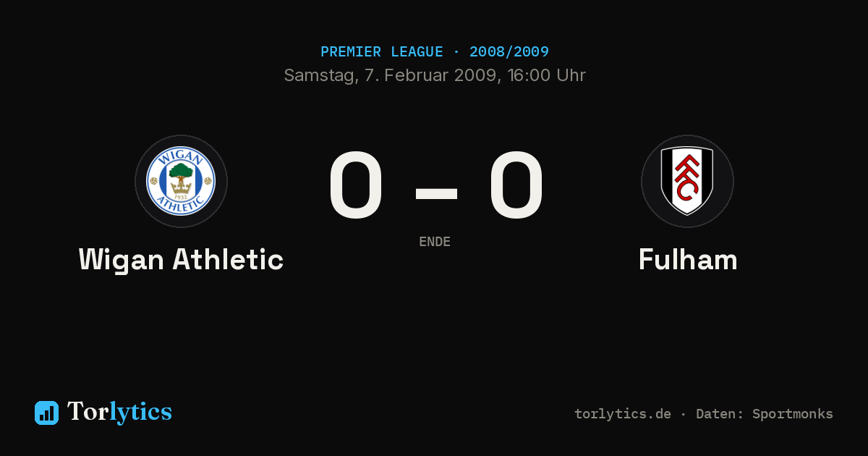Click the Premier League 2008/2009 heading
The width and height of the screenshot is (868, 456).
pyautogui.click(x=435, y=52)
